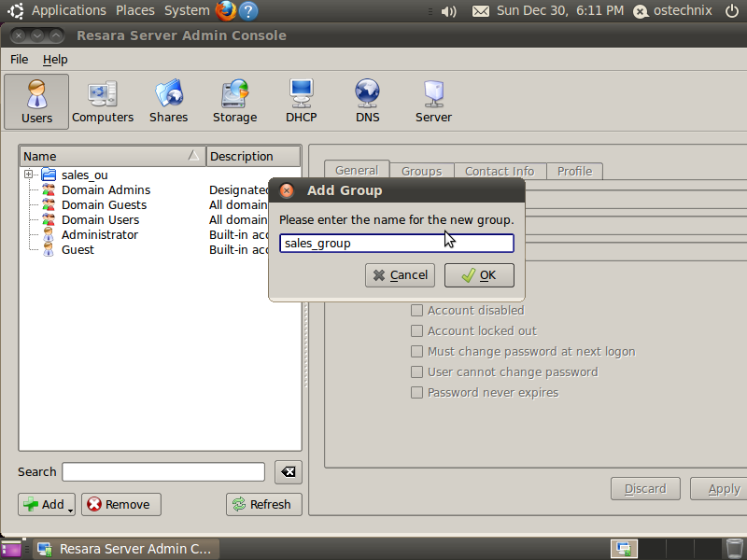
Task: Switch to the Contact Info tab
Action: pos(500,171)
